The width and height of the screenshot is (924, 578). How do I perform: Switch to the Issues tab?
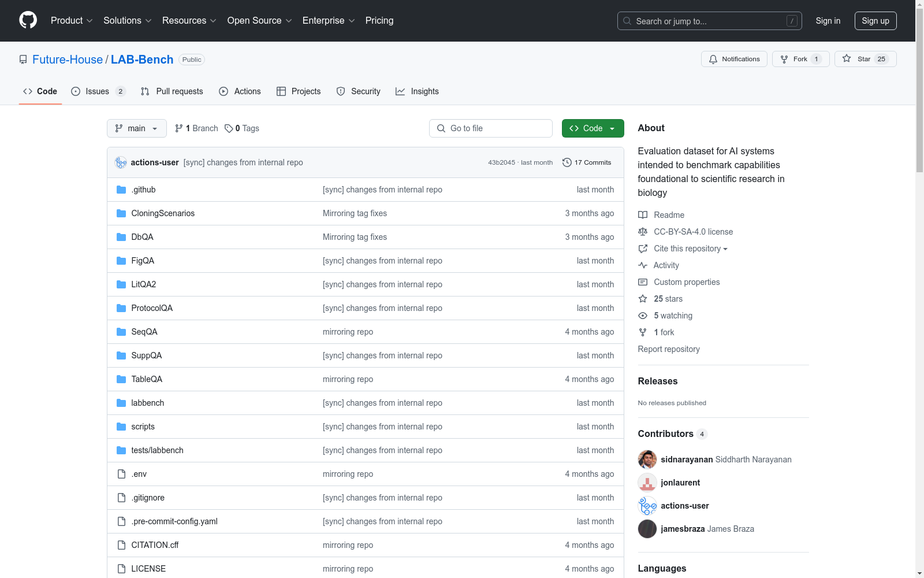pyautogui.click(x=98, y=91)
